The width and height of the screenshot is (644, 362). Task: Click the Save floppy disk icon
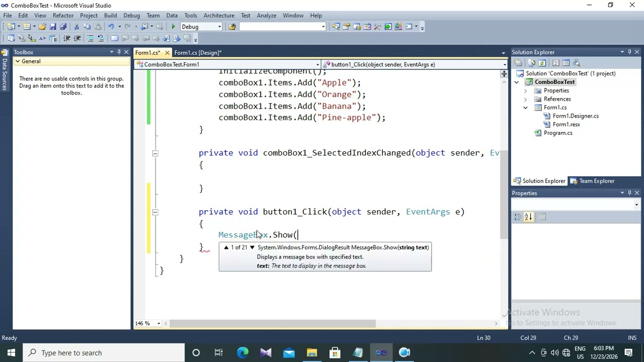point(53,27)
